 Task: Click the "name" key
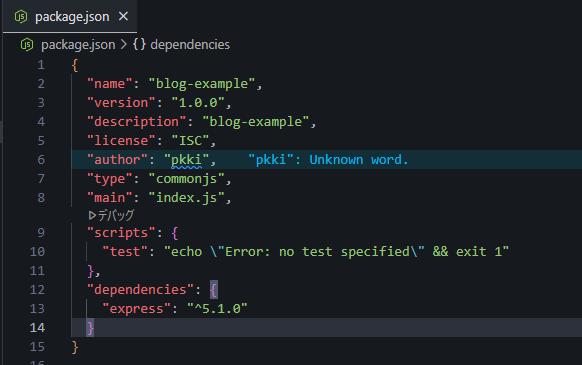pos(109,84)
